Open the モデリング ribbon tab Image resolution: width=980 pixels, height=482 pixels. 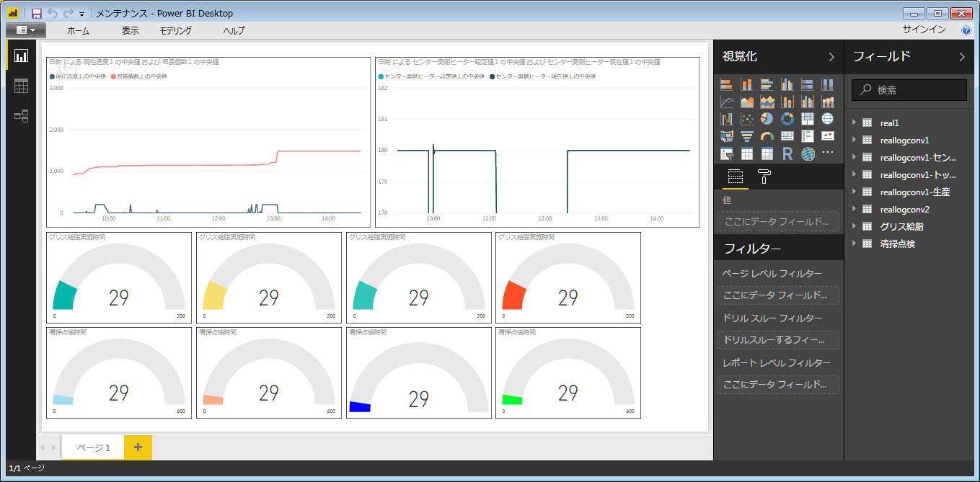coord(176,30)
